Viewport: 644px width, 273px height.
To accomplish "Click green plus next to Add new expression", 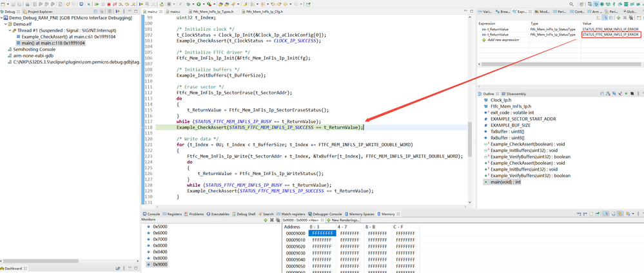I will (484, 40).
